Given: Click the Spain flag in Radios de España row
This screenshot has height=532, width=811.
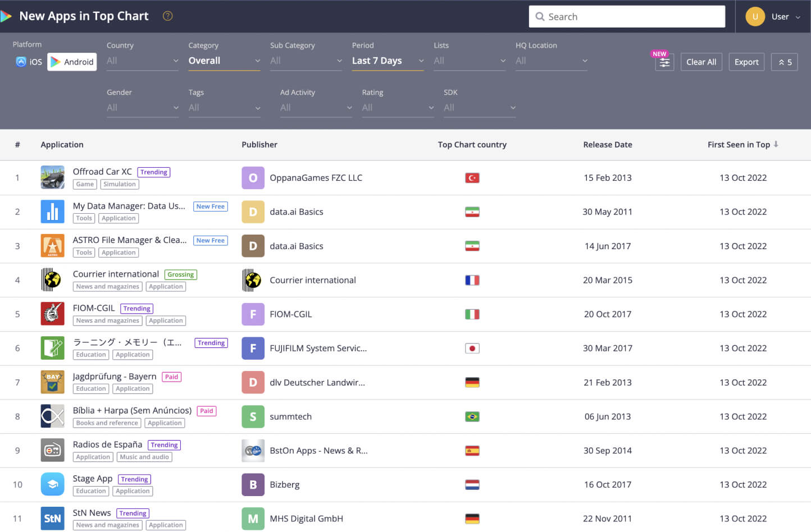Looking at the screenshot, I should click(472, 451).
